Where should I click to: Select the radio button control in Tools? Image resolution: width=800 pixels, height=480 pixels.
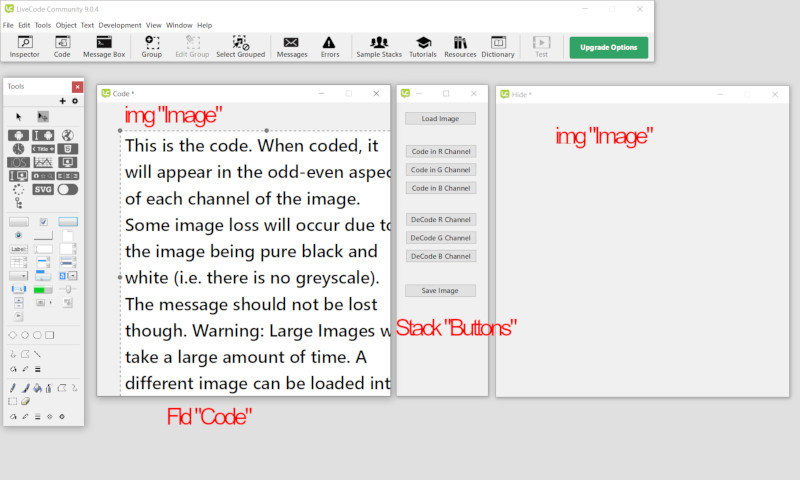18,235
